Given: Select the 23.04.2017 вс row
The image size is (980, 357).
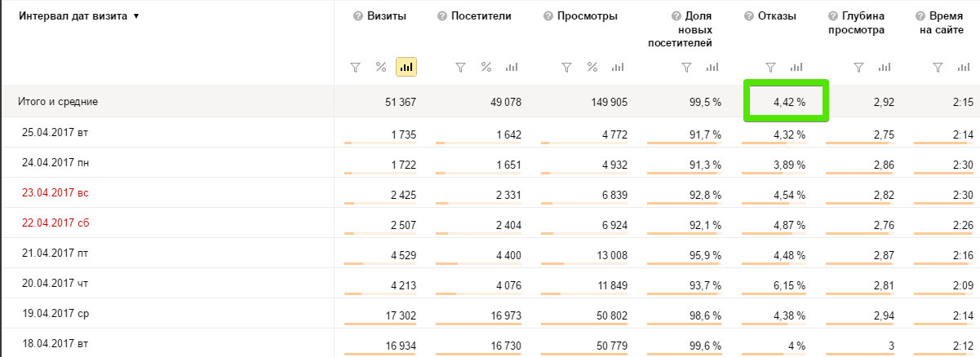Looking at the screenshot, I should (x=55, y=193).
